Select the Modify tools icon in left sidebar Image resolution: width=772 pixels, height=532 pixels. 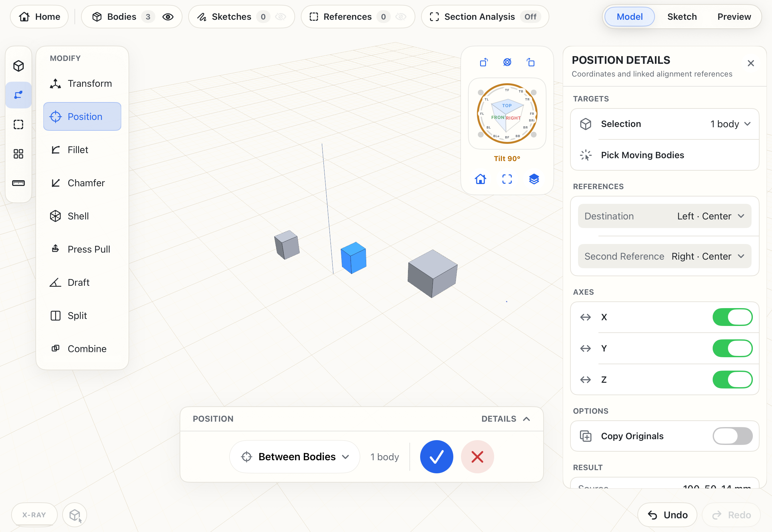(19, 95)
